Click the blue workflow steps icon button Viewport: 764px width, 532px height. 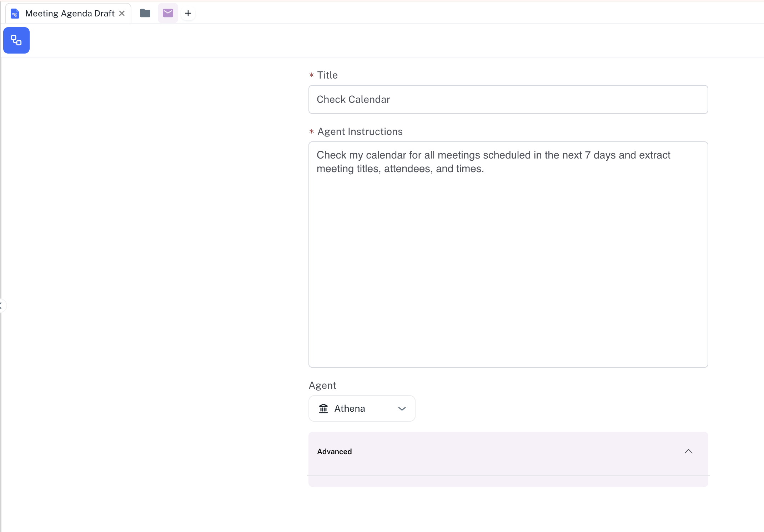click(x=16, y=40)
